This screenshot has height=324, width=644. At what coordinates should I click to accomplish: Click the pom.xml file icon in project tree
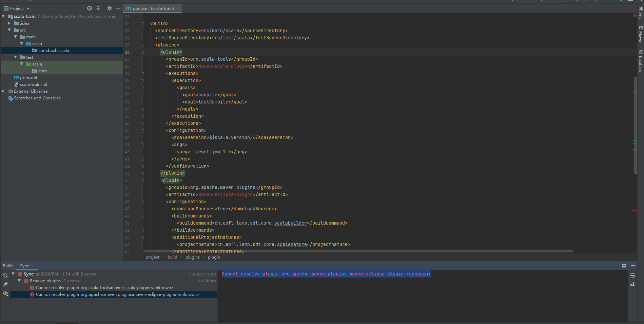[16, 78]
